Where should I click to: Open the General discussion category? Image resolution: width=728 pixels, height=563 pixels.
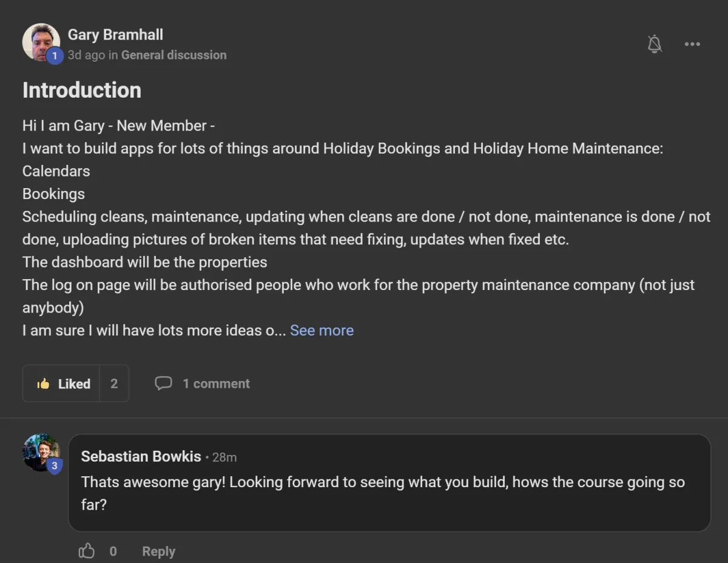174,55
